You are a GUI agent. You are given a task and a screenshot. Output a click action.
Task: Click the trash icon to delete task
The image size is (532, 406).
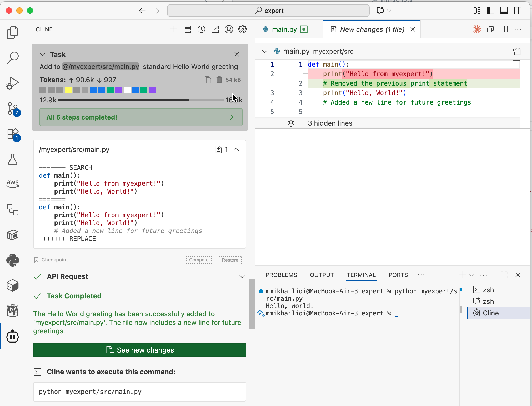(x=219, y=80)
